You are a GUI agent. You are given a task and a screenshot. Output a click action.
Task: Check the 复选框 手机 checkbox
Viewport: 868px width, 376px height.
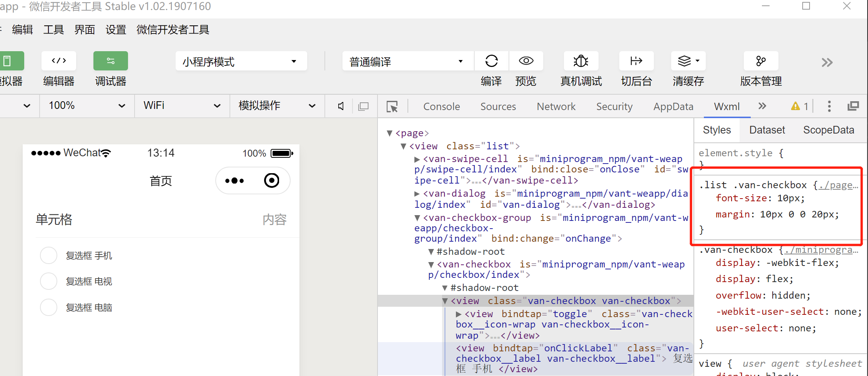click(x=48, y=255)
